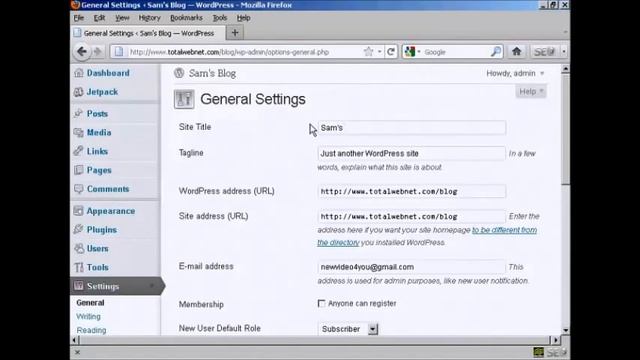Click in the Google search box

[456, 52]
